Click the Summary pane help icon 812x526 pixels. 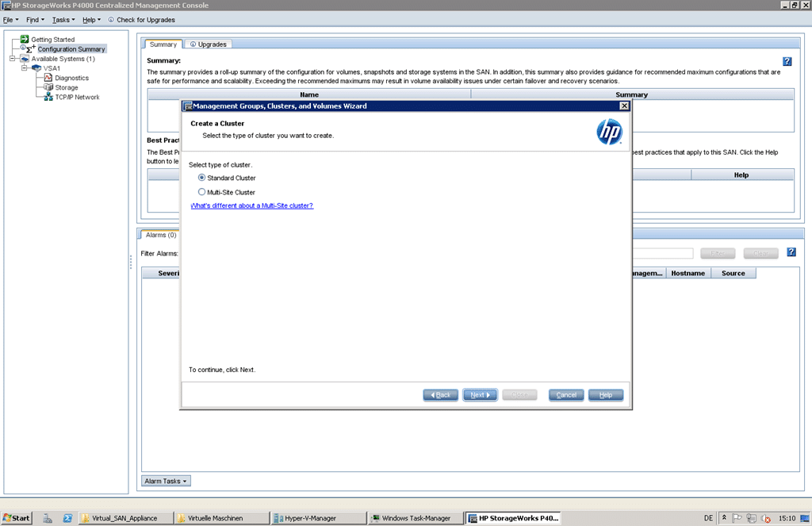point(787,61)
